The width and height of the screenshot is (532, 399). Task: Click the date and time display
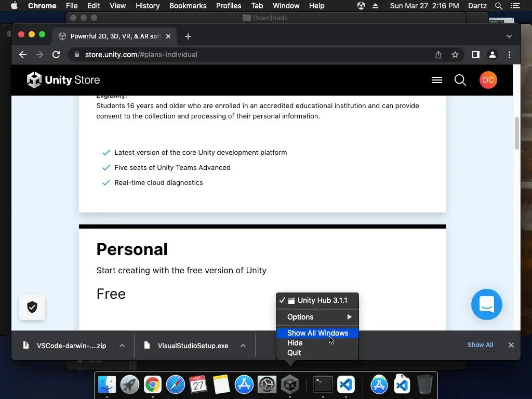(424, 6)
